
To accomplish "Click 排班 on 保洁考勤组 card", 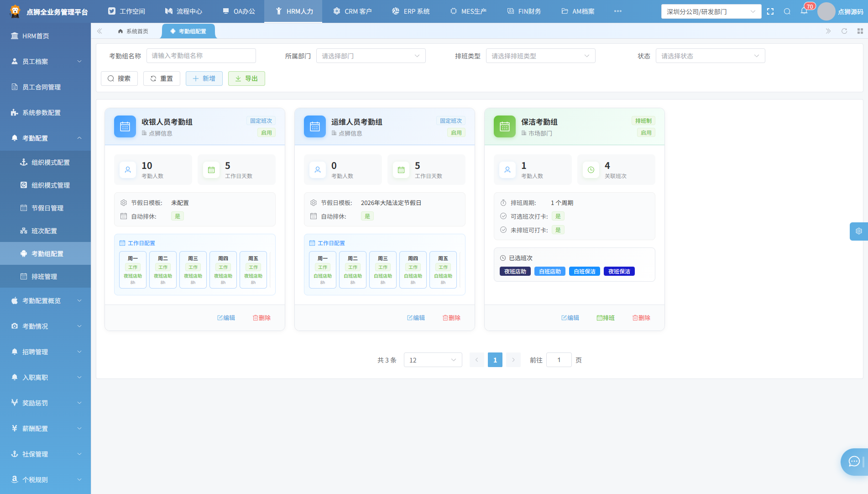I will coord(606,318).
